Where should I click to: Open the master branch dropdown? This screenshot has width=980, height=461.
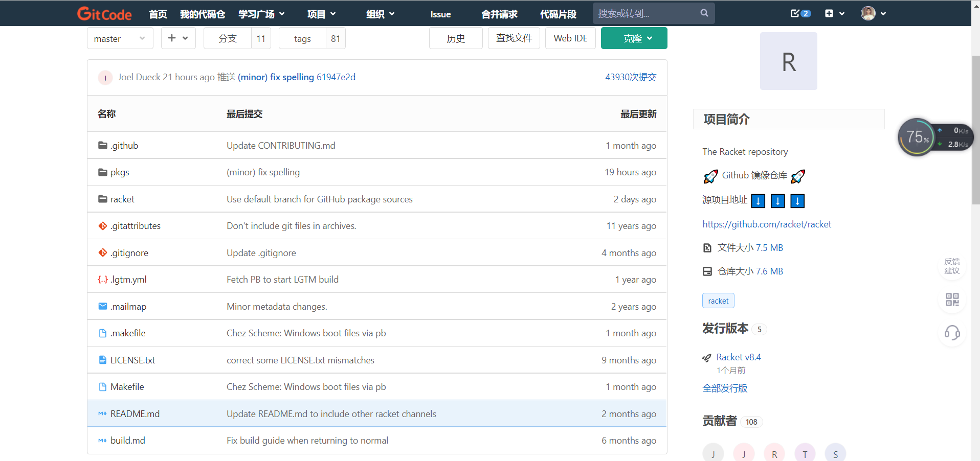120,38
